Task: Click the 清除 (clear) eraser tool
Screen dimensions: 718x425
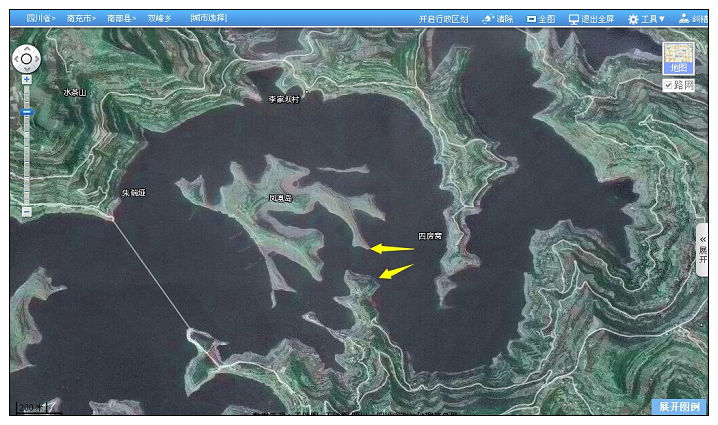Action: pyautogui.click(x=498, y=19)
